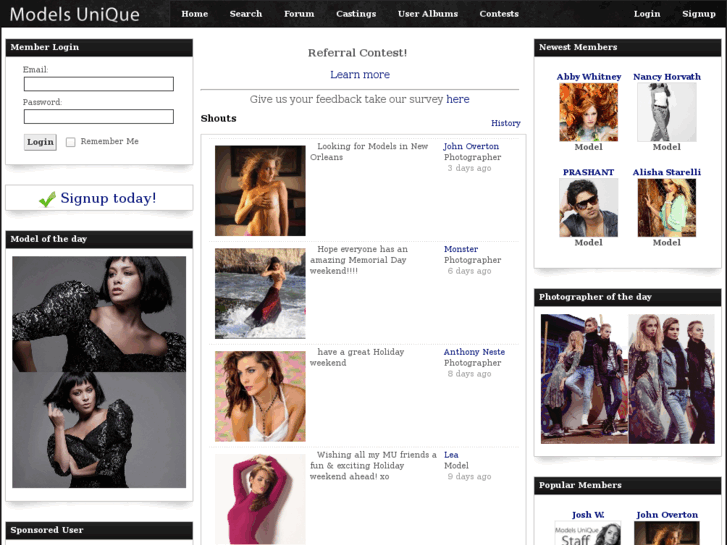Open Lea's profile link

[451, 455]
